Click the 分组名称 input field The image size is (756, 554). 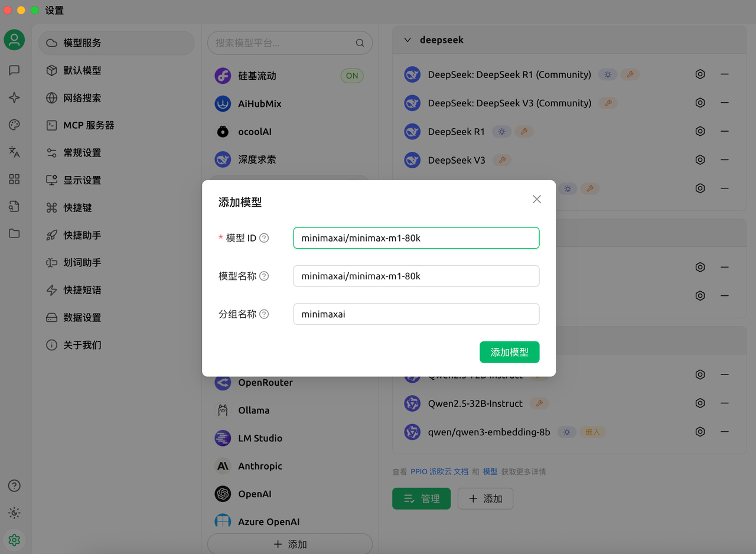pos(416,314)
